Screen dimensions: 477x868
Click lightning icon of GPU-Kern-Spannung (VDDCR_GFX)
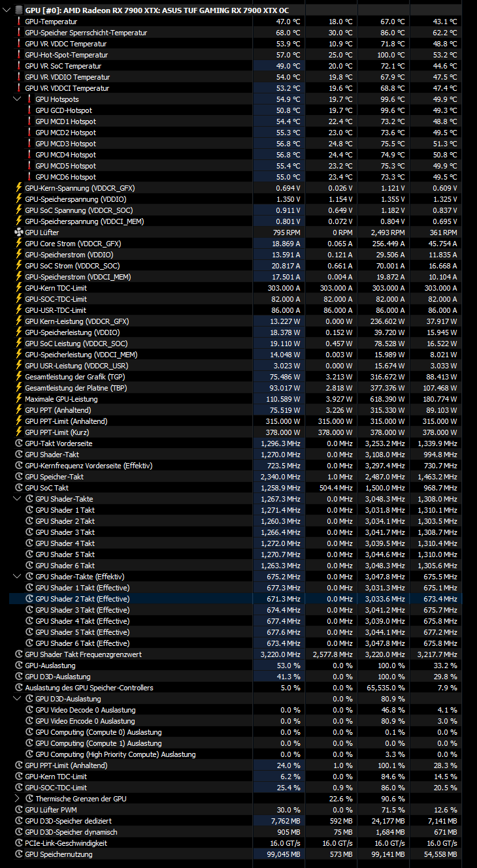pyautogui.click(x=19, y=188)
